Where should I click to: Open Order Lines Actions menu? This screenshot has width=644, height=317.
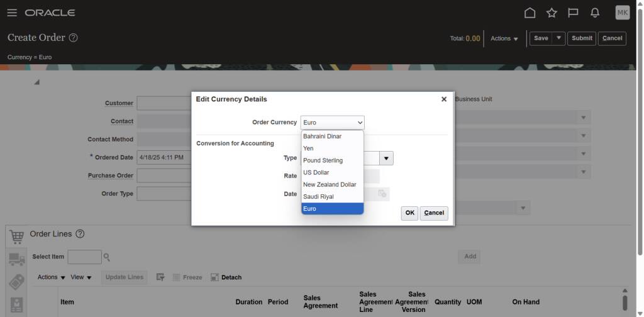(x=52, y=277)
